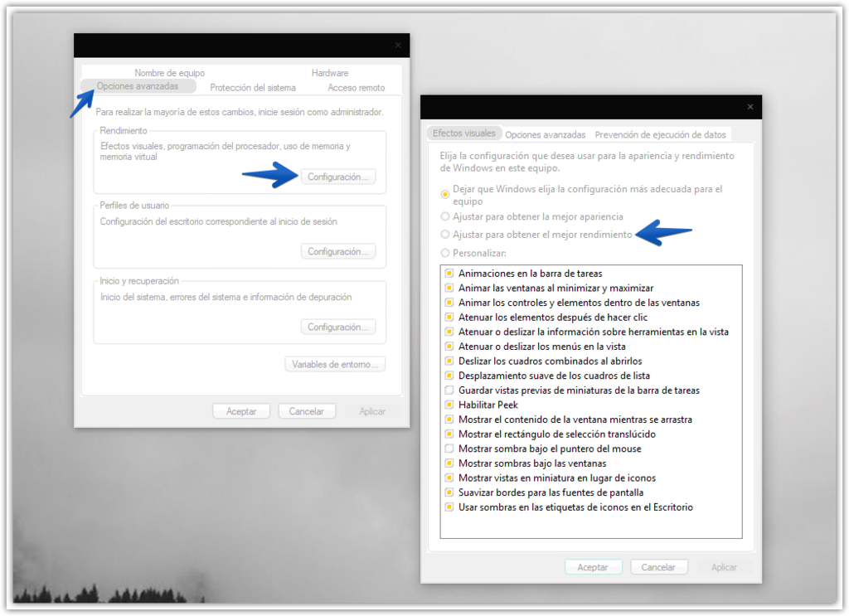
Task: Switch to the Hardware tab
Action: (330, 72)
